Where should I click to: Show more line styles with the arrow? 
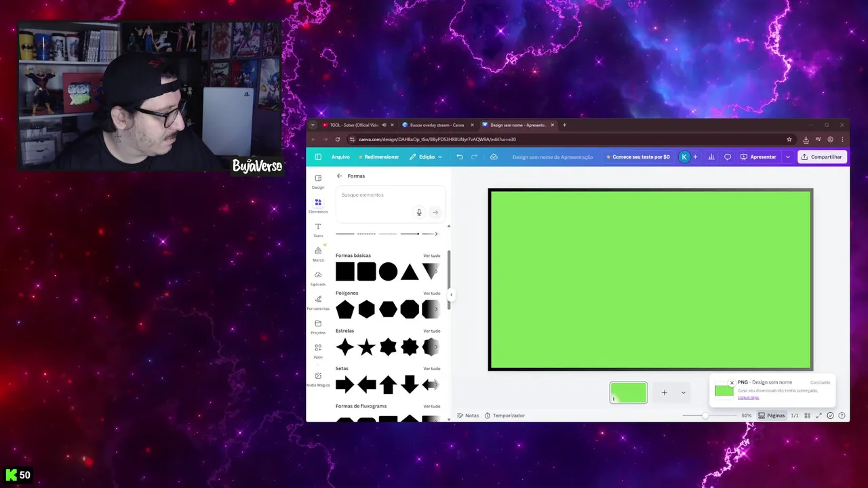(x=435, y=234)
